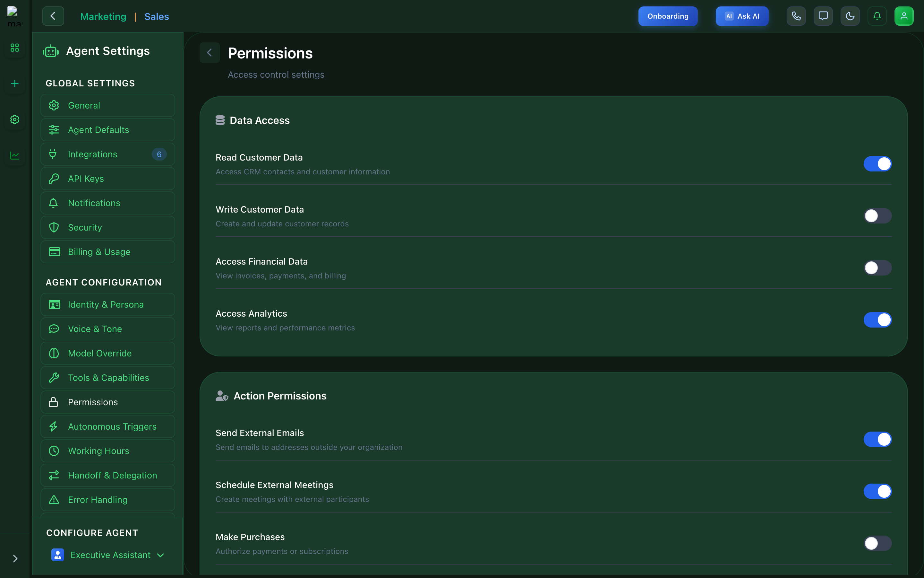Click the Action Permissions user-shield icon
Image resolution: width=924 pixels, height=578 pixels.
pos(222,396)
